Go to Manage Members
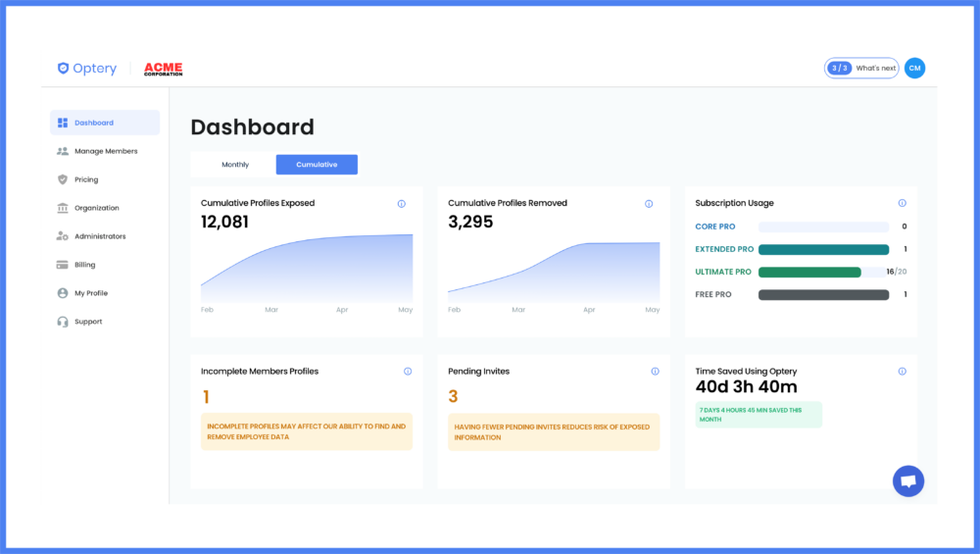Viewport: 980px width, 554px height. point(105,151)
